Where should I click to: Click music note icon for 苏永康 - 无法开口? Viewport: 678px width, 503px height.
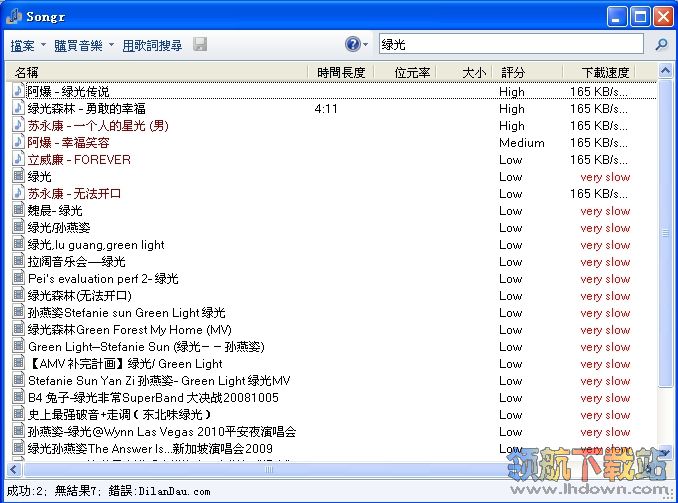click(x=18, y=193)
